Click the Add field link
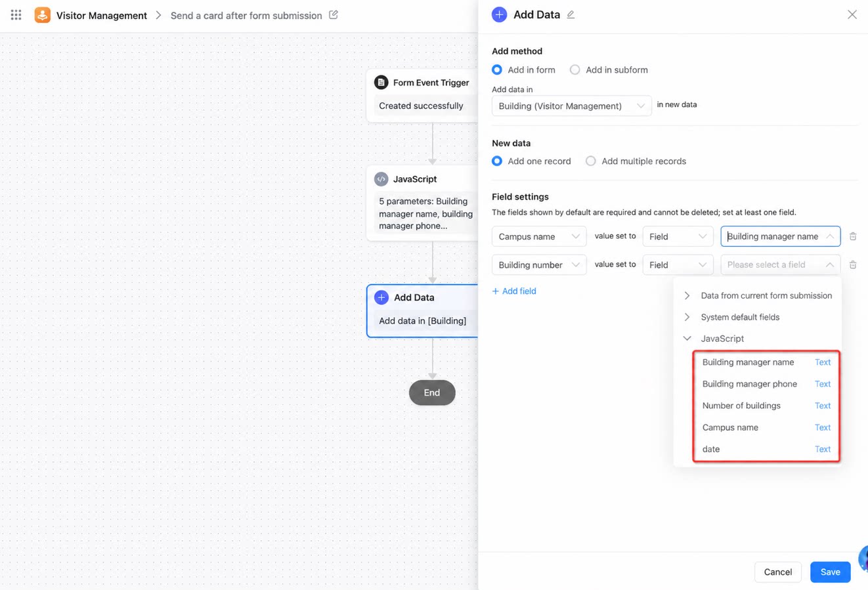This screenshot has height=590, width=868. pyautogui.click(x=514, y=291)
